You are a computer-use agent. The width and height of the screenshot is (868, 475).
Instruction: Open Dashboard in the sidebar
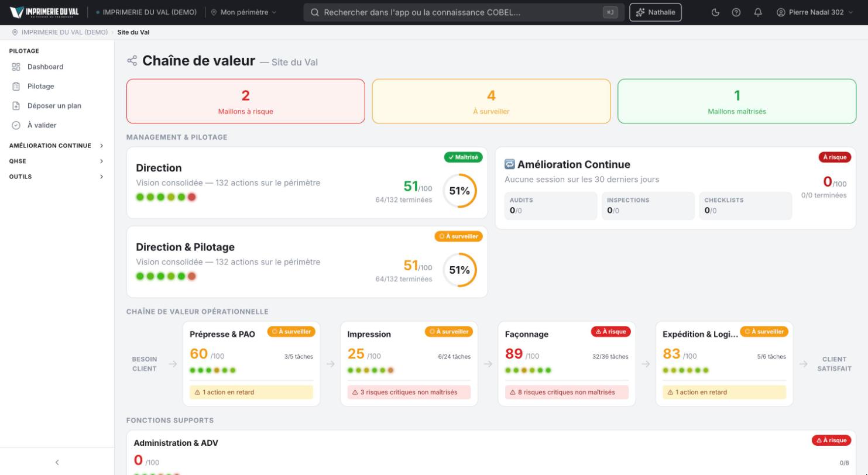[x=57, y=67]
